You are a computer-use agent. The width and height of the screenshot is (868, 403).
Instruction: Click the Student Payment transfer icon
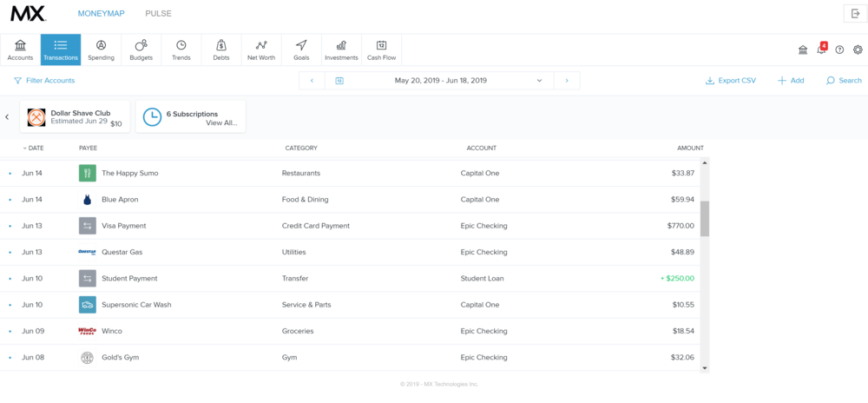pyautogui.click(x=88, y=279)
